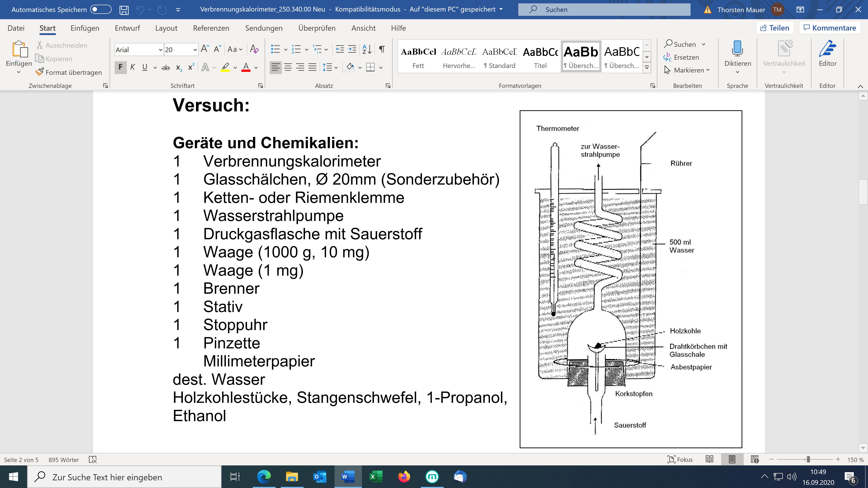Click the Ersetzen replace icon
Image resolution: width=868 pixels, height=488 pixels.
(681, 57)
